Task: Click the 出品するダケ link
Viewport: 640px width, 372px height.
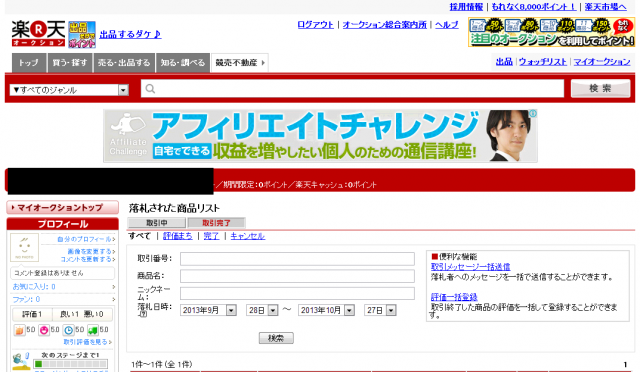Action: pos(131,34)
